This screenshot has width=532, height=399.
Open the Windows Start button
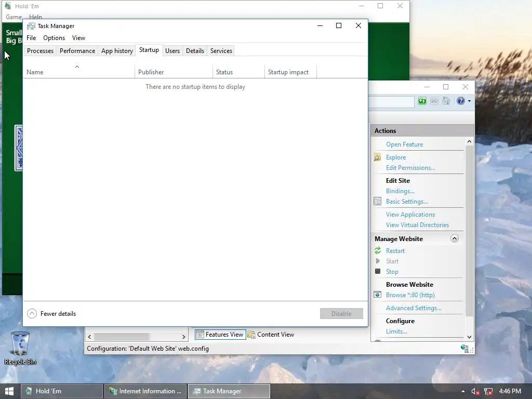click(9, 391)
